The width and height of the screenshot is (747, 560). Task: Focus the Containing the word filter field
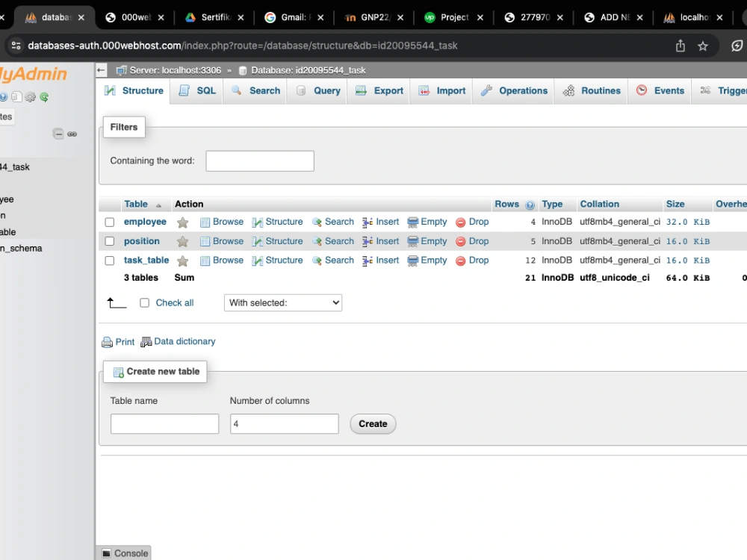point(260,161)
